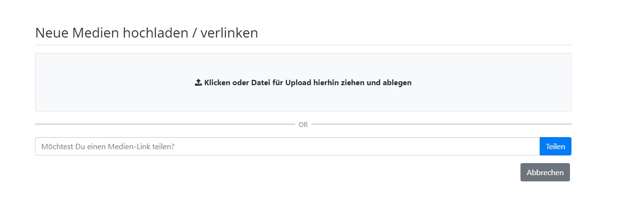The width and height of the screenshot is (644, 204).
Task: Click the 'Möchtest Du einen Medien-Link teilen?' placeholder
Action: 108,146
